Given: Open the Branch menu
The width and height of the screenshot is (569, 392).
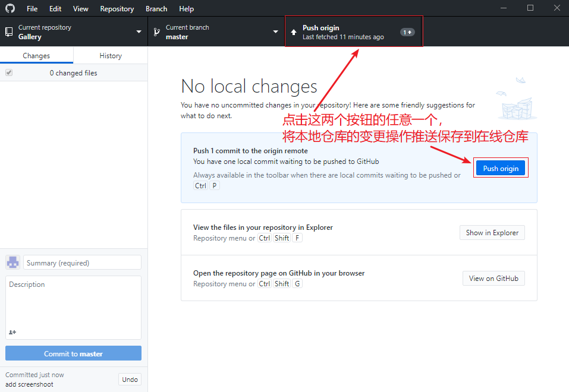Looking at the screenshot, I should [156, 9].
